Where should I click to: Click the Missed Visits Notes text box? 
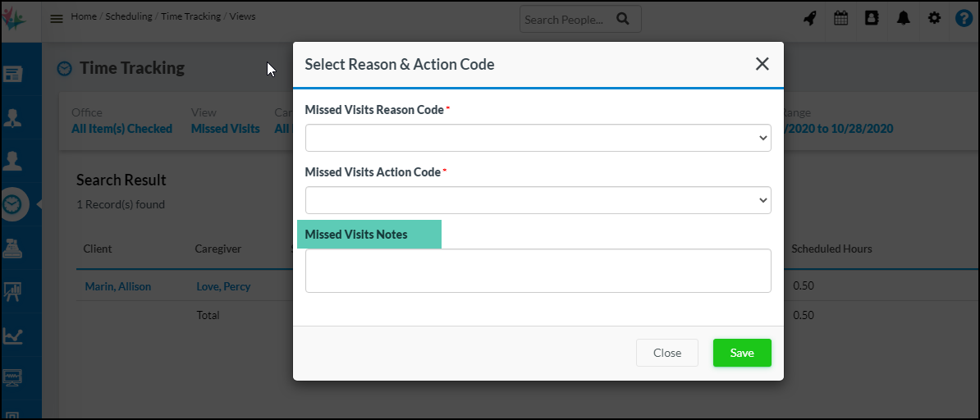538,271
